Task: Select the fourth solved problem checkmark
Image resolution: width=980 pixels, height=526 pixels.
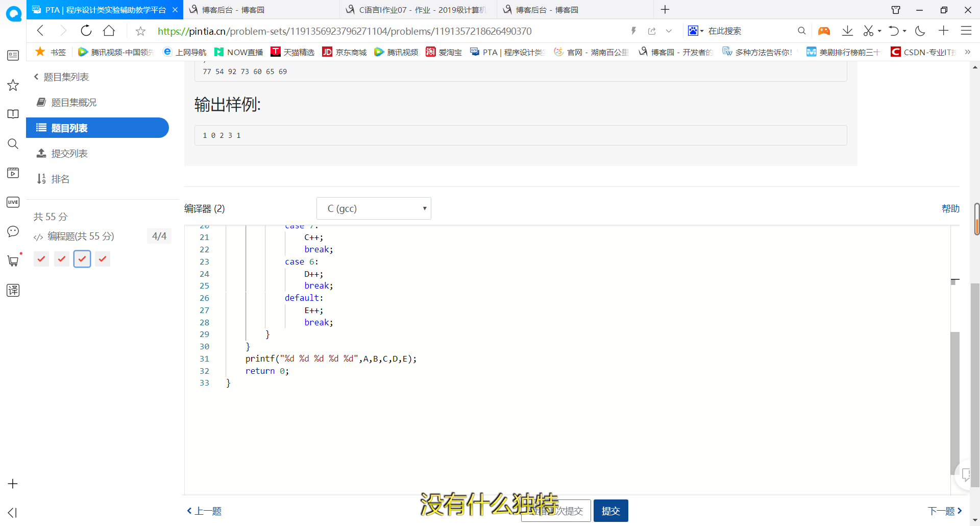Action: tap(103, 259)
